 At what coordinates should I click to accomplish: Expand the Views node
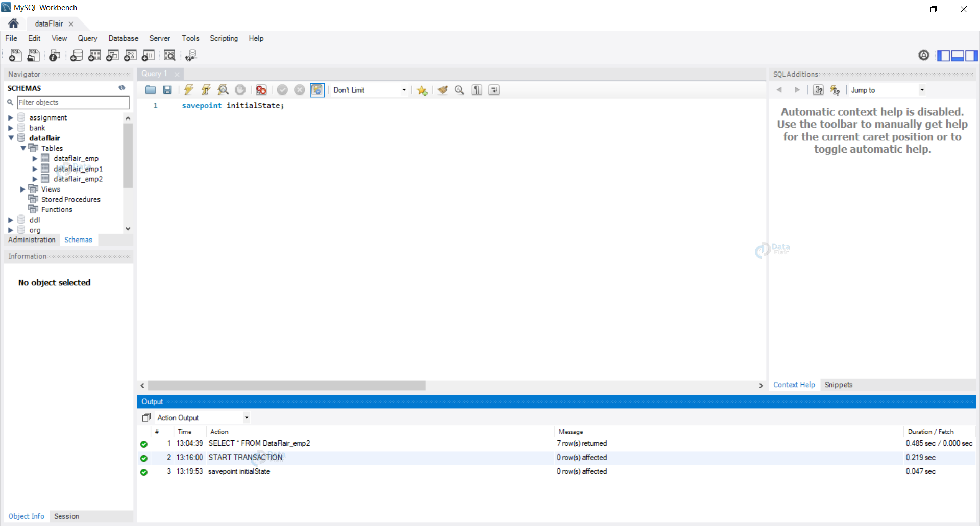(22, 189)
